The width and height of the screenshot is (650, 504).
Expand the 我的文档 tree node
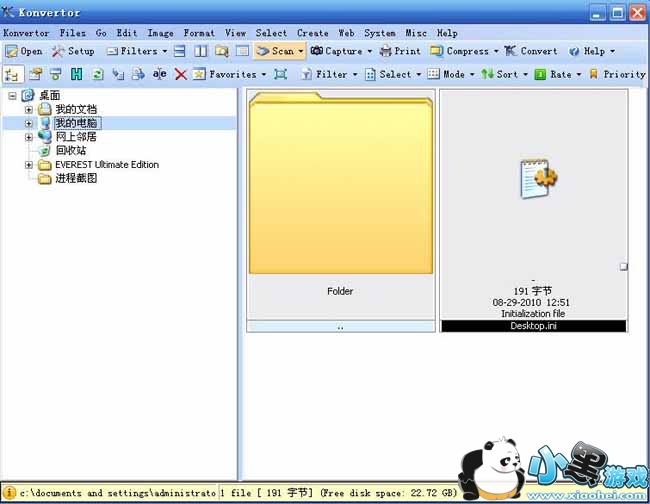[x=29, y=110]
